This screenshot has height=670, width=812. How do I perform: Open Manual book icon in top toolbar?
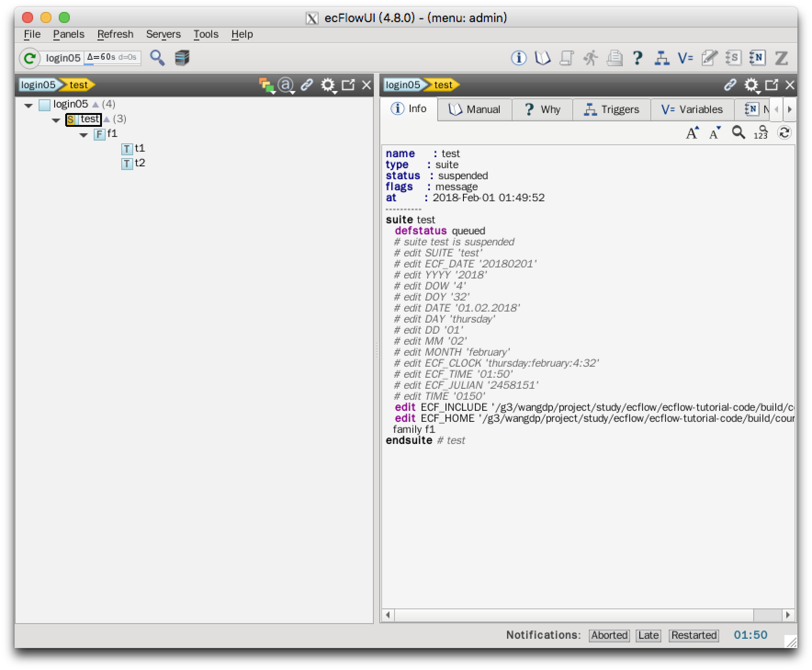click(543, 58)
